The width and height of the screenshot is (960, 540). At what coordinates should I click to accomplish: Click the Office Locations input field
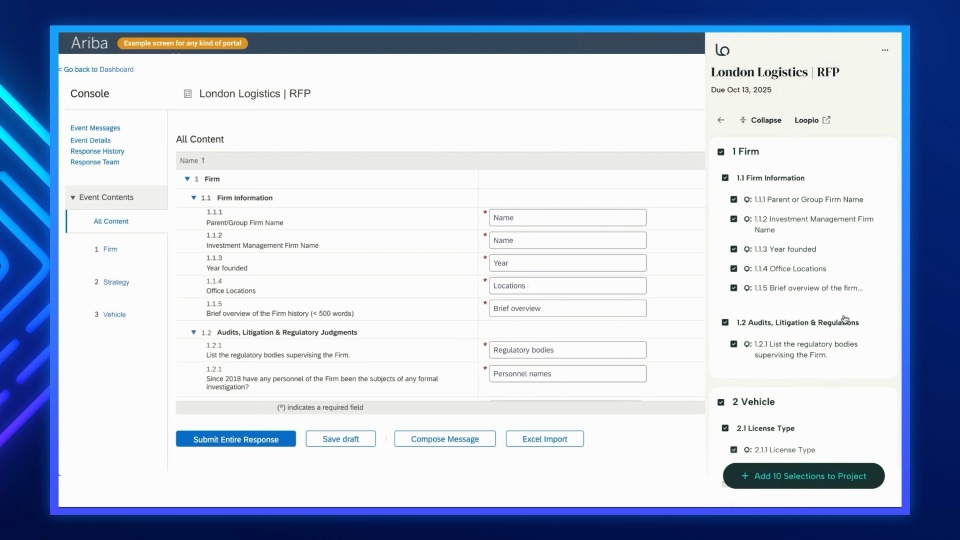pyautogui.click(x=568, y=285)
